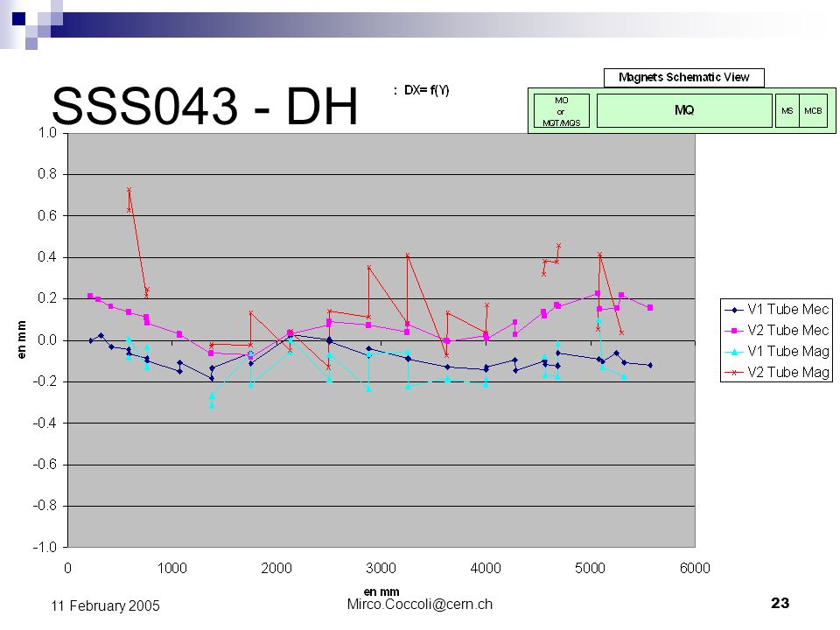Click the y-axis label -0.6
The width and height of the screenshot is (840, 630).
[x=45, y=465]
